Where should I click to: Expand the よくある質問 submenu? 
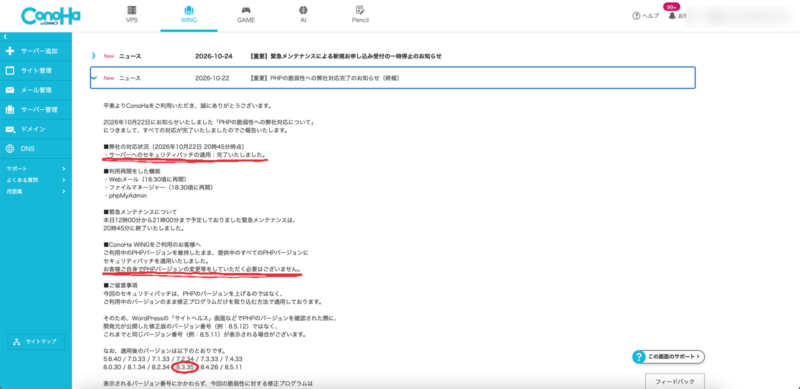point(36,180)
